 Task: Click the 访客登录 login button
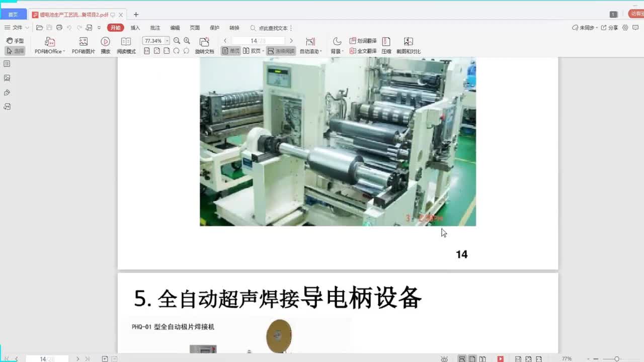click(636, 14)
